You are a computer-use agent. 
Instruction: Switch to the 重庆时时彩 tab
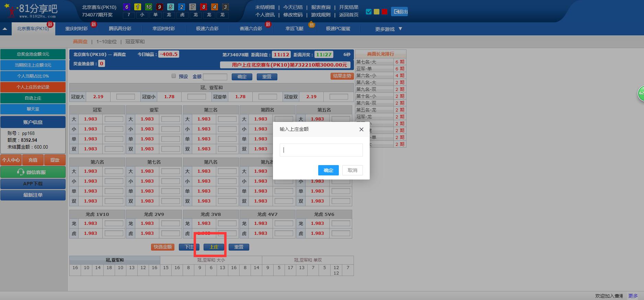[77, 29]
